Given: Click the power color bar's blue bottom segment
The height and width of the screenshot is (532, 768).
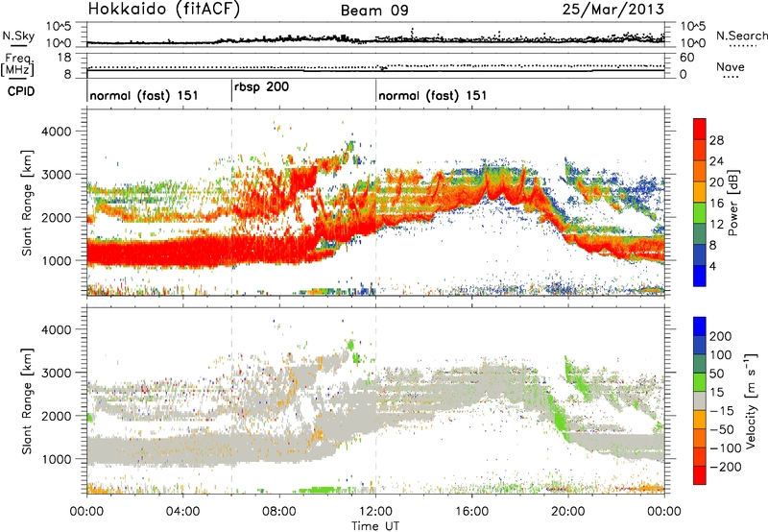Looking at the screenshot, I should click(x=700, y=276).
